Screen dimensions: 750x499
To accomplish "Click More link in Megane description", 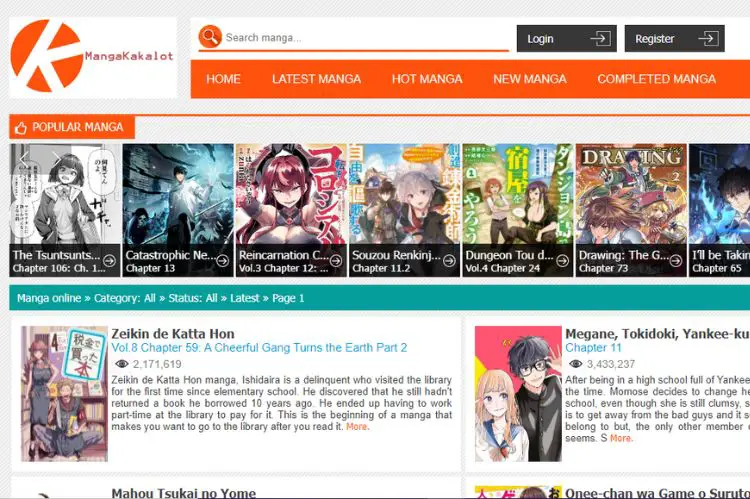I will click(620, 439).
